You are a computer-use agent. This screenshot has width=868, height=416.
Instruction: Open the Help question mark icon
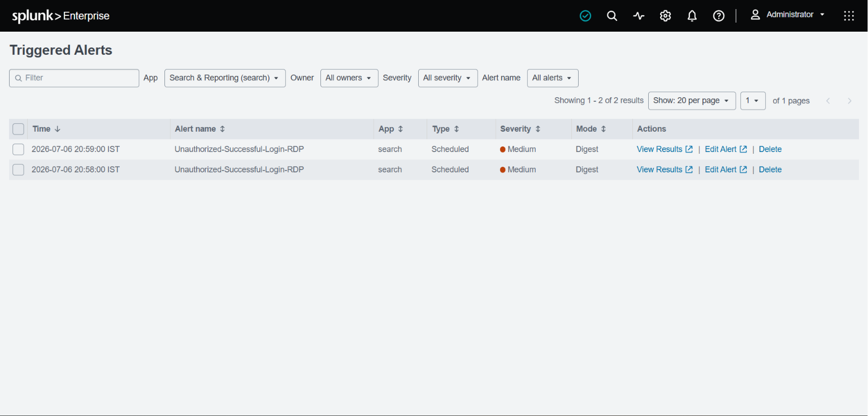(x=718, y=16)
